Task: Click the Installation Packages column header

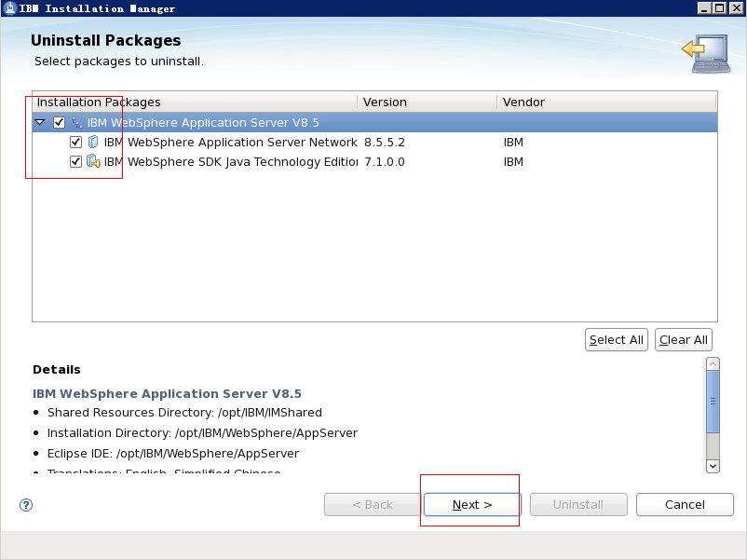Action: 195,102
